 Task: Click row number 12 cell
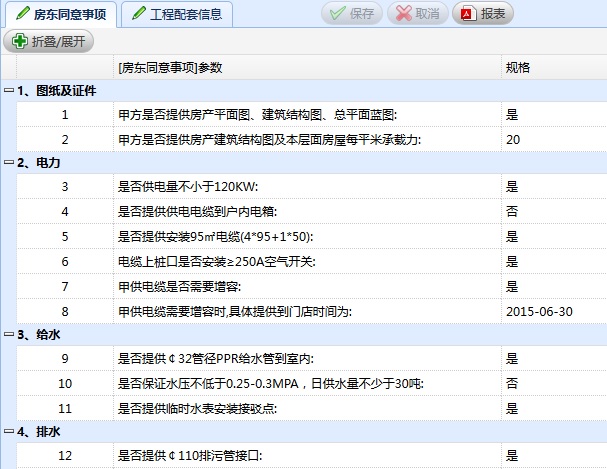tap(65, 455)
